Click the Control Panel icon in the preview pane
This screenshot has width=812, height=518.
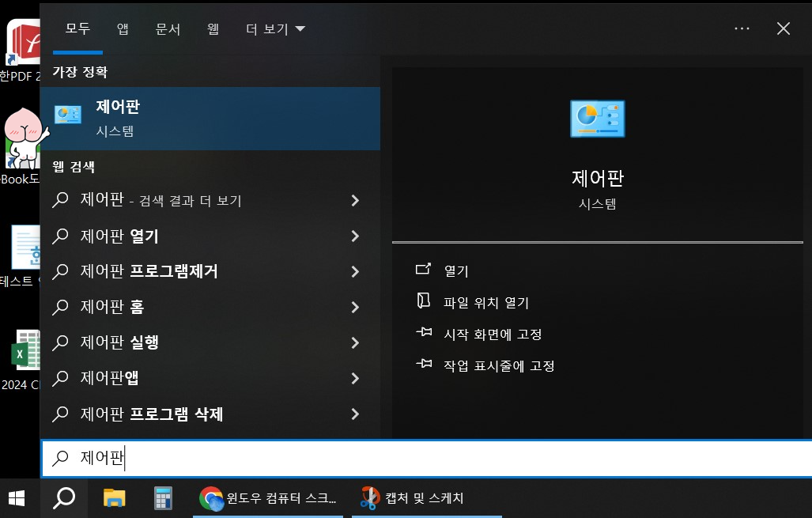point(597,118)
